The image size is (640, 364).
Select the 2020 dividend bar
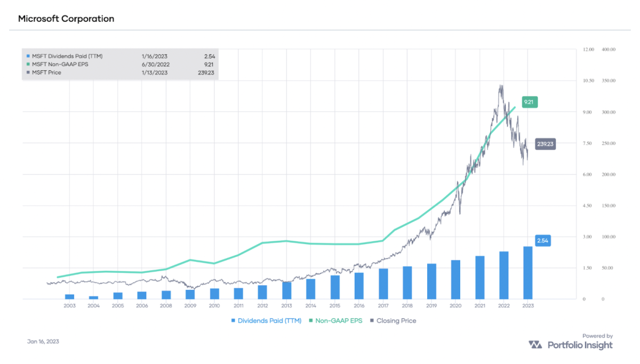tap(455, 280)
